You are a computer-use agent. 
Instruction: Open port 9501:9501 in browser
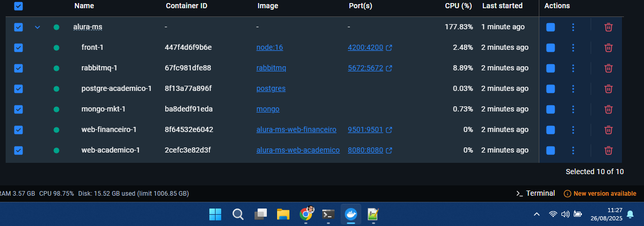(x=370, y=130)
